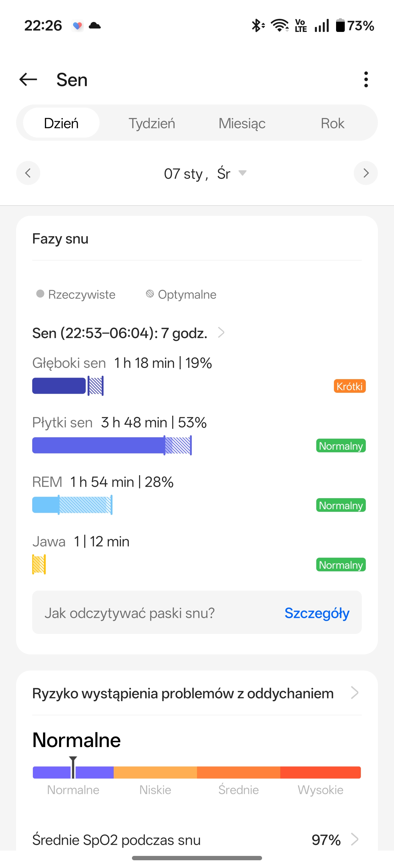Tap the cloud notification icon

point(94,26)
